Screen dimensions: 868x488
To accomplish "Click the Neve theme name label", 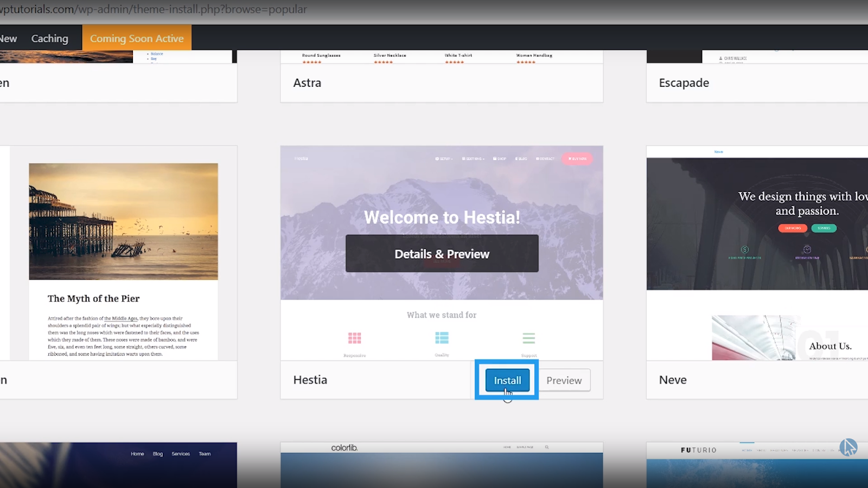I will 673,380.
